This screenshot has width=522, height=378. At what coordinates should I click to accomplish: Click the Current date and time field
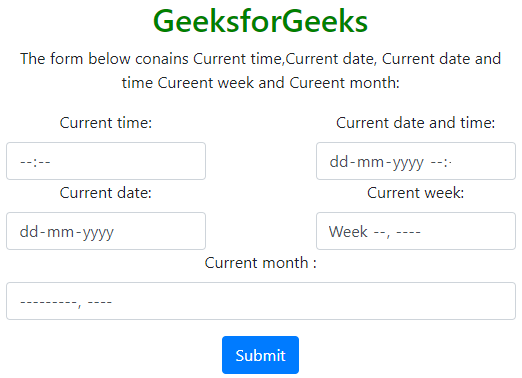click(x=416, y=161)
